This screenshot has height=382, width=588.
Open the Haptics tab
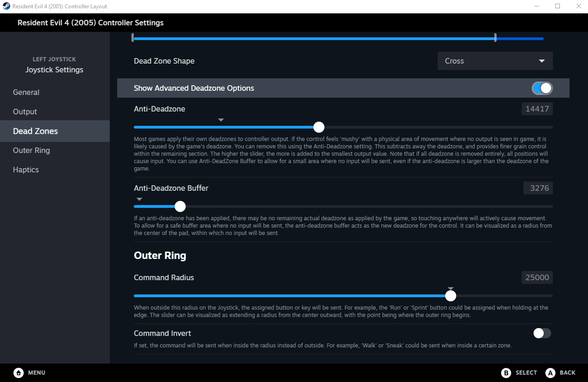pyautogui.click(x=55, y=170)
